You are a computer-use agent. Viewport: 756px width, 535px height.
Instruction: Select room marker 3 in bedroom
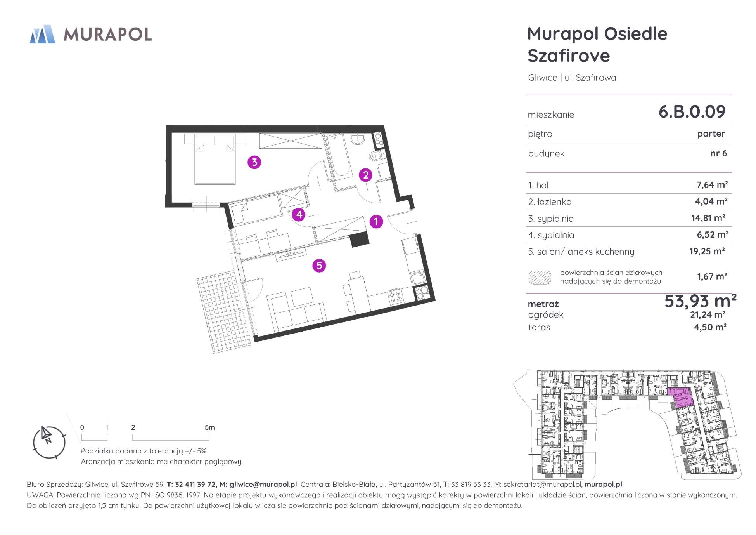254,162
